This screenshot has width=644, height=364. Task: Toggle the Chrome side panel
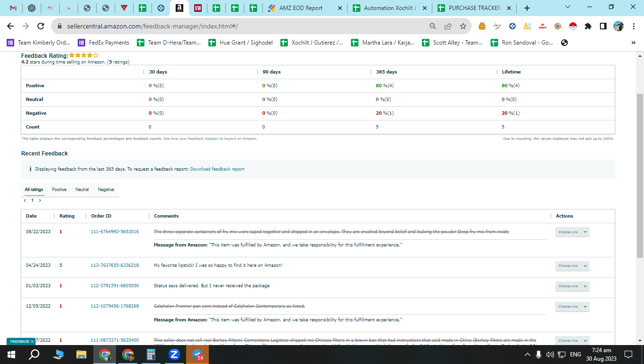pyautogui.click(x=603, y=26)
